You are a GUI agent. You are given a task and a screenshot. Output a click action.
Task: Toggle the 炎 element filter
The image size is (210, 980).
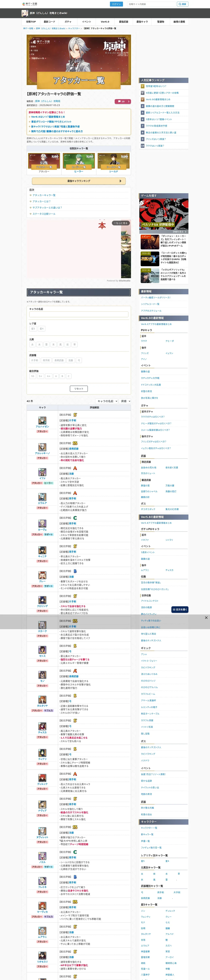point(32,345)
